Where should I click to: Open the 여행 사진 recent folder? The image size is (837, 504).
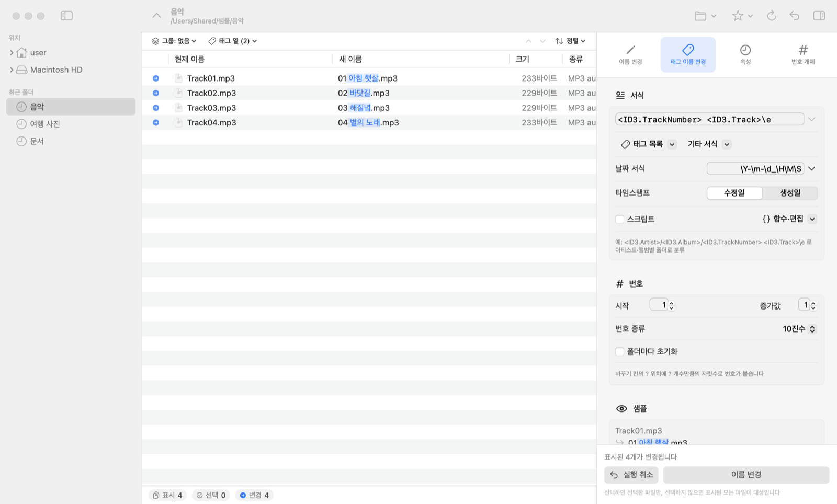pyautogui.click(x=71, y=124)
